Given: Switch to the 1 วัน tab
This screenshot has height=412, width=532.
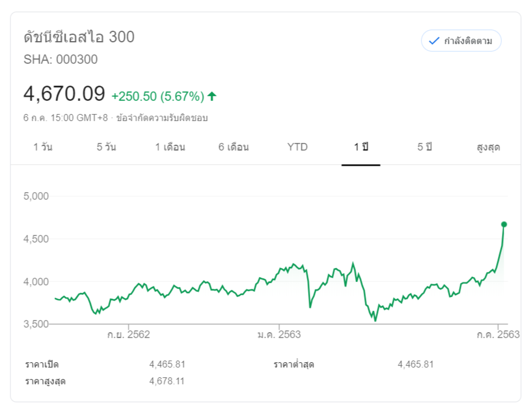Looking at the screenshot, I should tap(43, 147).
